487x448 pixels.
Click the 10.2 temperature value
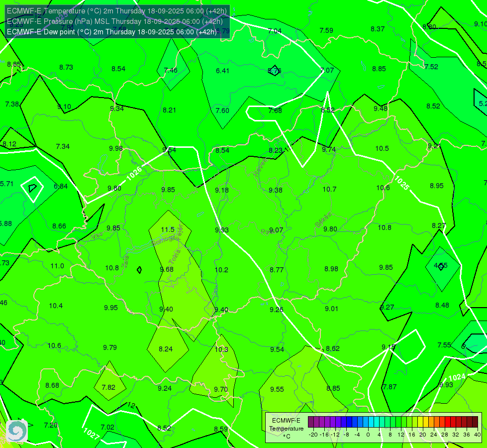221,269
